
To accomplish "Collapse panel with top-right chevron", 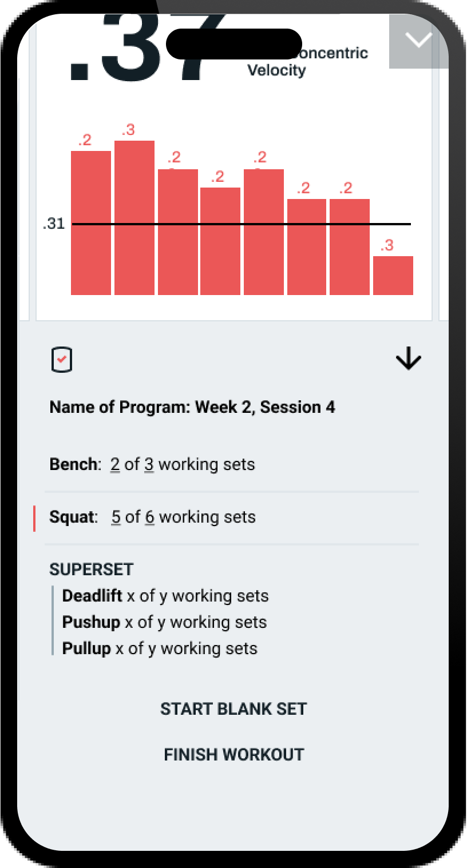I will tap(418, 41).
